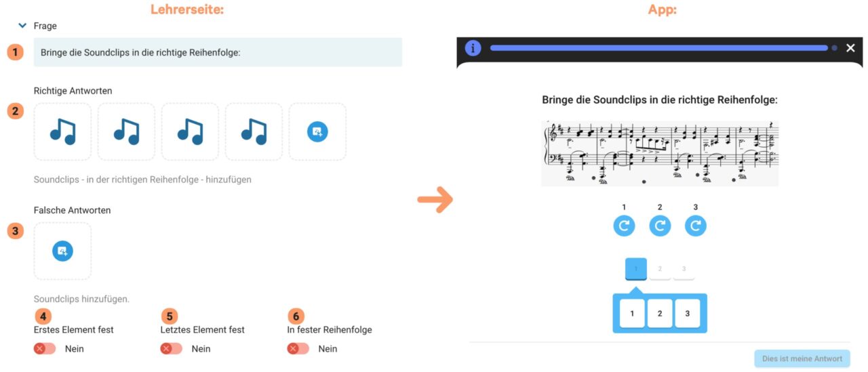The height and width of the screenshot is (372, 868).
Task: Click the blue progress bar in the app
Action: tap(658, 48)
